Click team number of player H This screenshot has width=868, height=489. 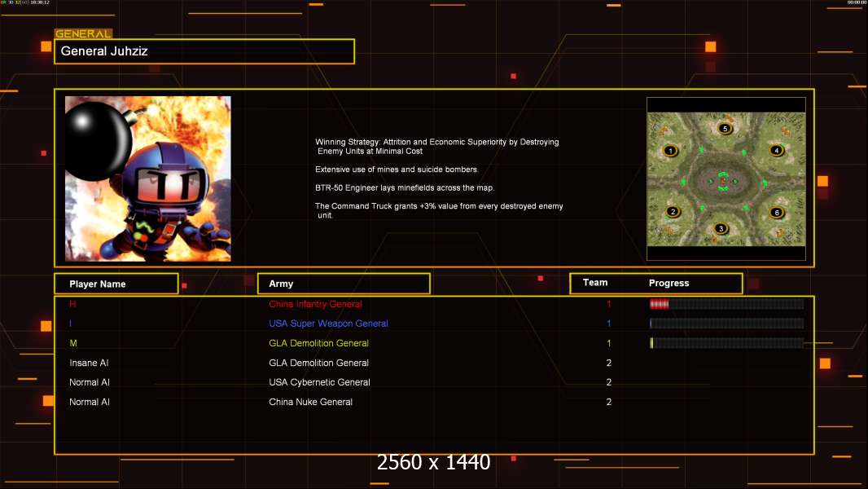pyautogui.click(x=609, y=304)
